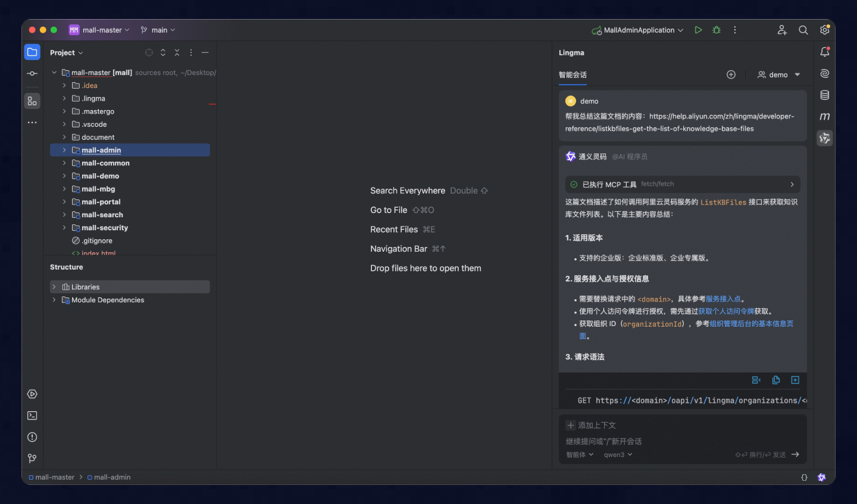Open the AI Assistant sidebar icon
This screenshot has width=857, height=504.
point(824,73)
